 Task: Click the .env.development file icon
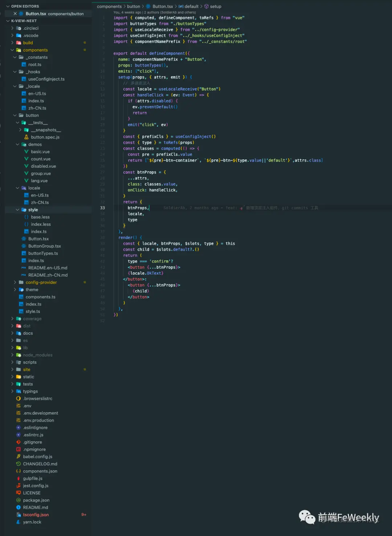click(x=19, y=413)
